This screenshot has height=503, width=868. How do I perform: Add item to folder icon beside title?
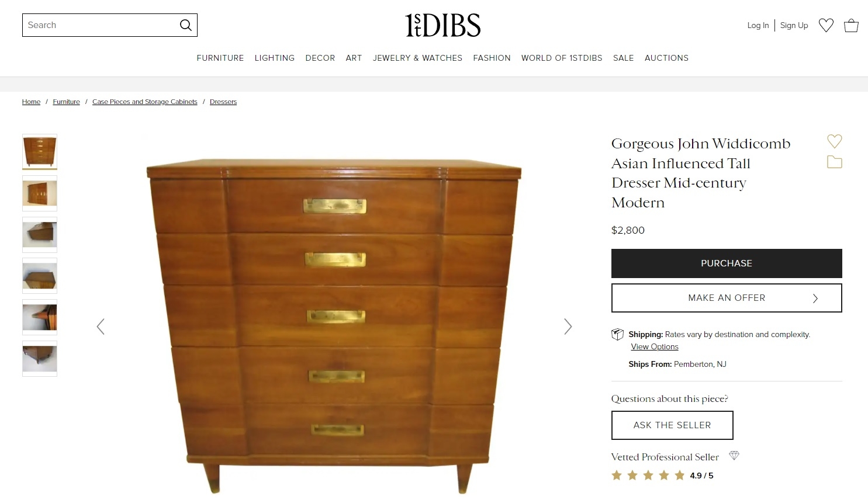(x=835, y=162)
